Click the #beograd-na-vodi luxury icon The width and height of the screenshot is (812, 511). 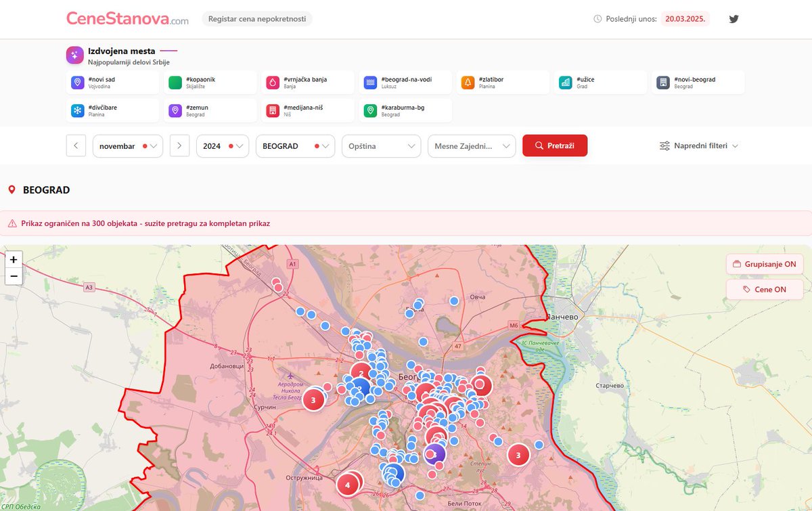(370, 83)
